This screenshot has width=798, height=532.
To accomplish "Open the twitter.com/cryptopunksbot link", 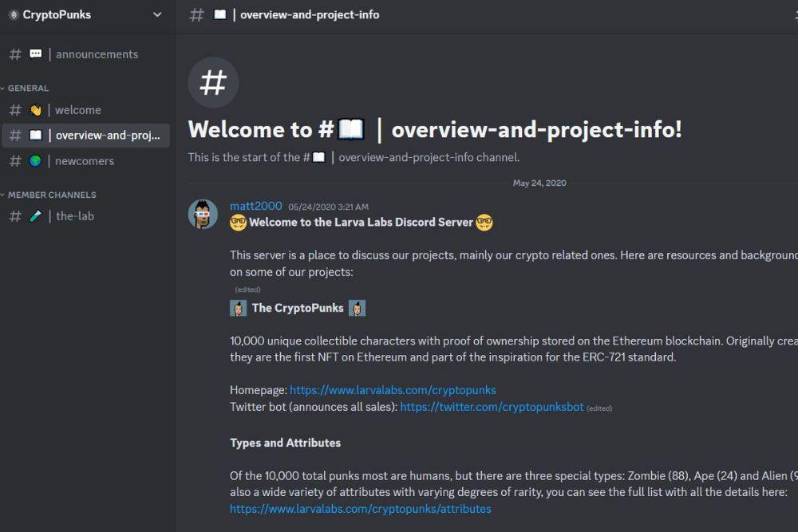I will pyautogui.click(x=492, y=407).
